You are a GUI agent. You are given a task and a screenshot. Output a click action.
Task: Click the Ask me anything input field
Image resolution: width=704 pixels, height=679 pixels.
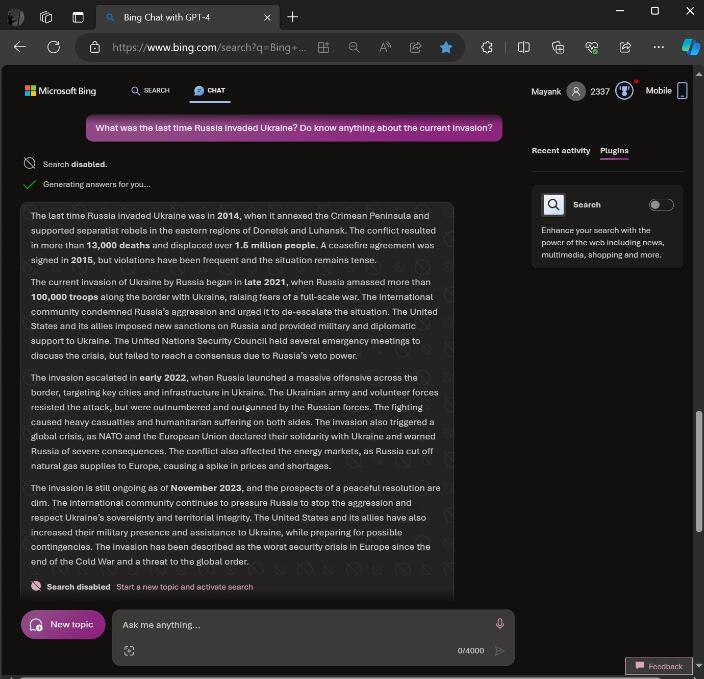coord(305,625)
